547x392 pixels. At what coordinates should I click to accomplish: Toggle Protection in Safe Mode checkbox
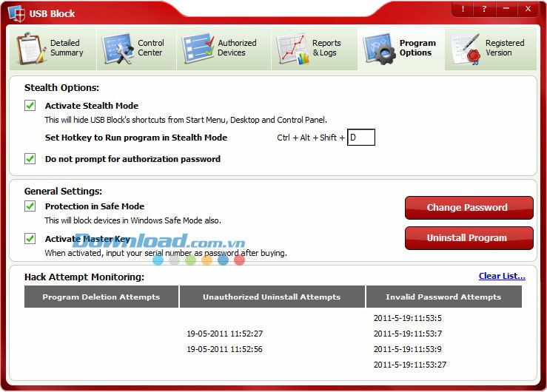30,206
